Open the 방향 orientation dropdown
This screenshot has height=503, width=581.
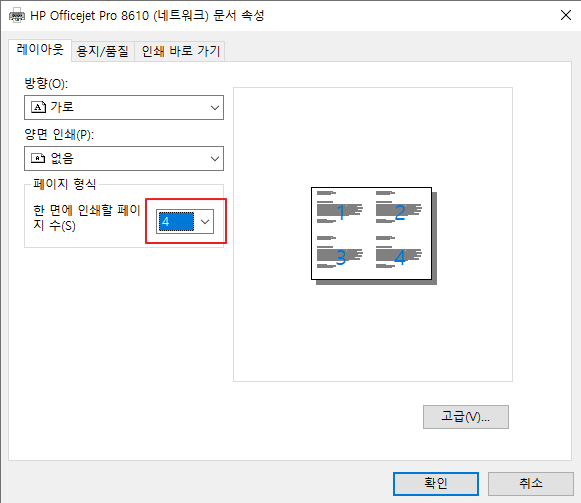(124, 107)
